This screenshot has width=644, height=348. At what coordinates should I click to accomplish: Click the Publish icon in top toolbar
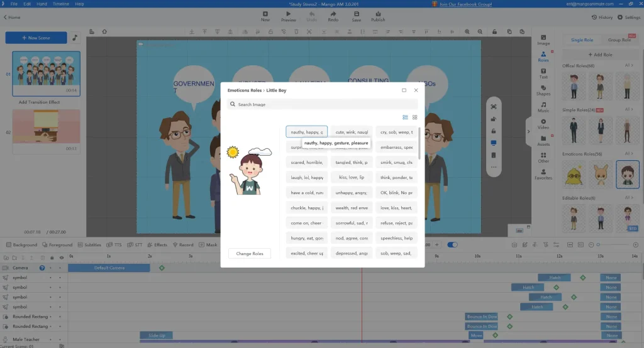tap(378, 16)
